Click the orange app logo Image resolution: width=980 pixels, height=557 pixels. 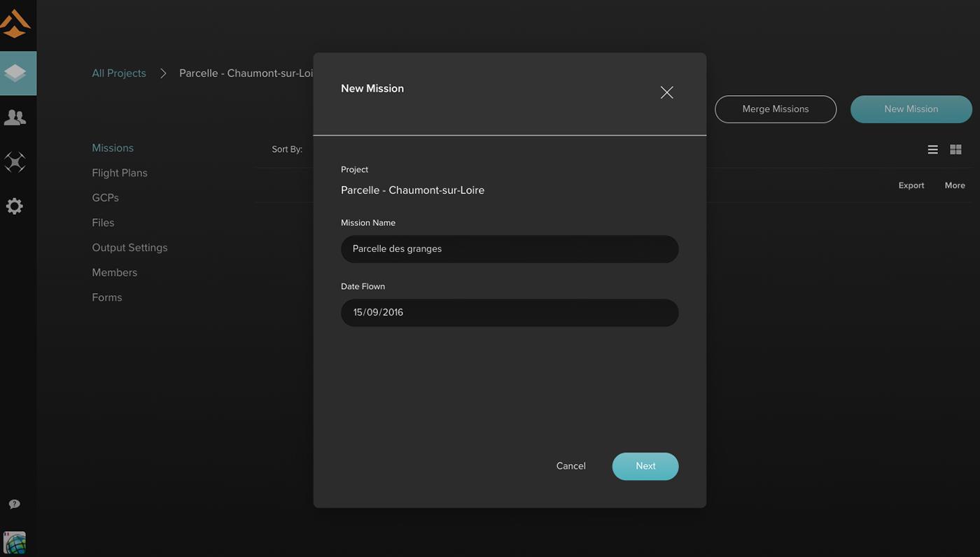click(15, 24)
